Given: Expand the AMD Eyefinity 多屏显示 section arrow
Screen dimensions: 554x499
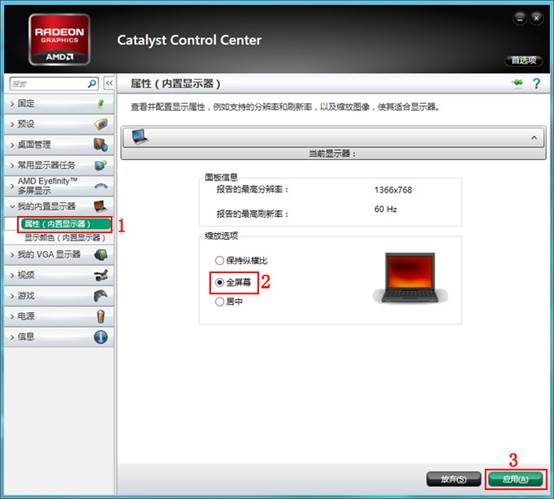Looking at the screenshot, I should coord(12,186).
